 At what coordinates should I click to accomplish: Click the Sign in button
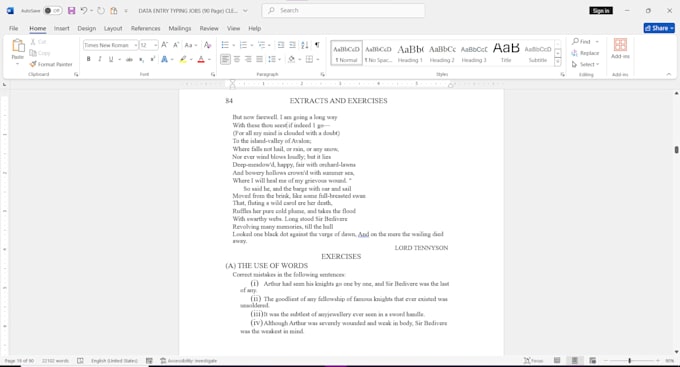[x=601, y=10]
